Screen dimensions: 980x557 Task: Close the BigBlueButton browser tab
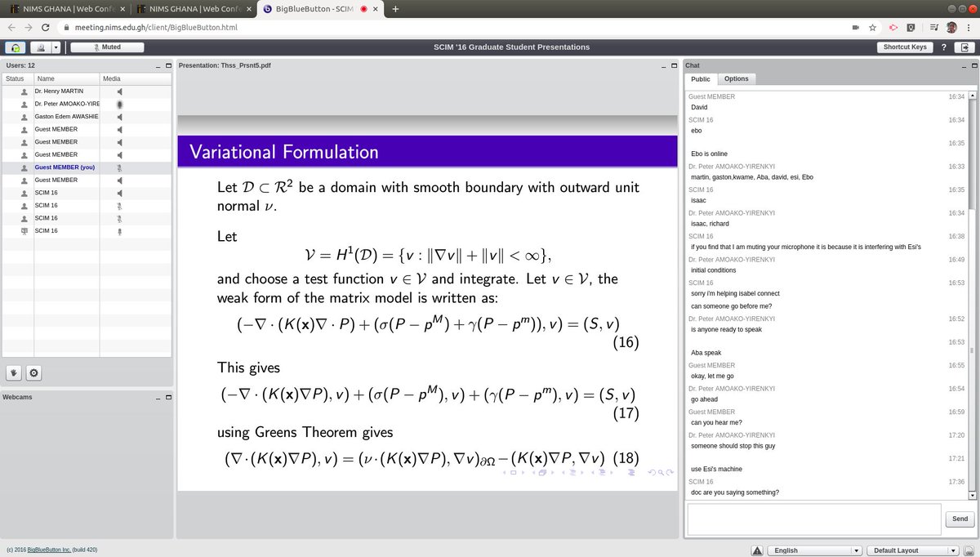coord(376,9)
